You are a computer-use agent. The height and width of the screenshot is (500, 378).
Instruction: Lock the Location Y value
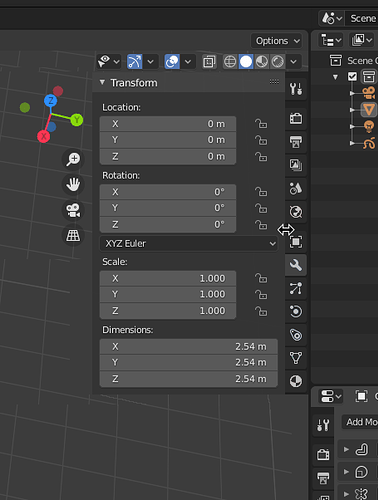tap(261, 140)
